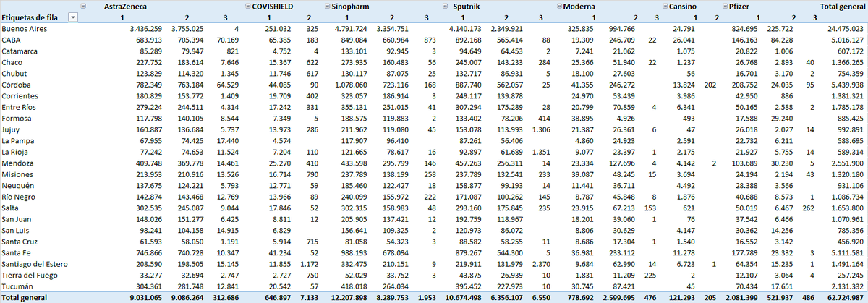Select the Misiones row label
This screenshot has width=868, height=303.
pos(17,174)
